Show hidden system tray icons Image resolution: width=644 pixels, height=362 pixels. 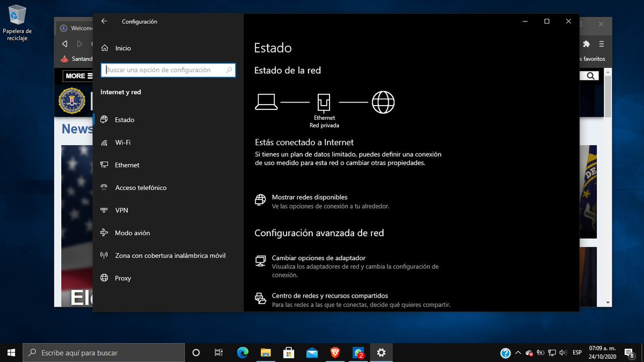point(518,353)
